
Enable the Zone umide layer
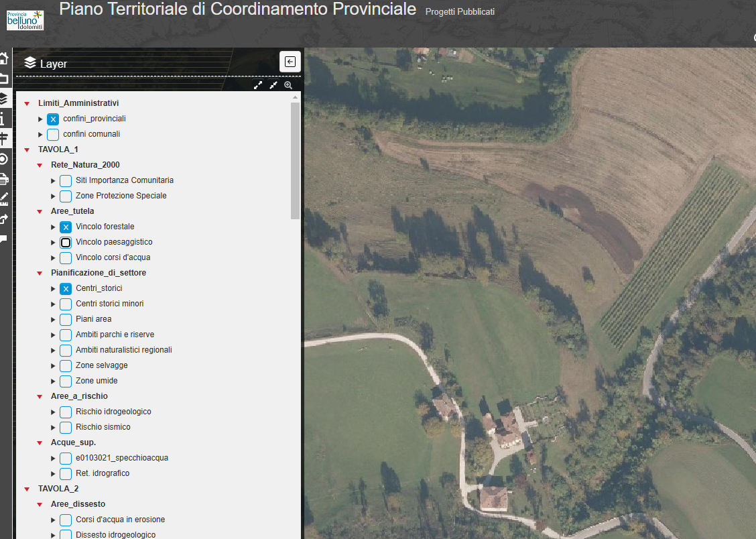point(66,381)
